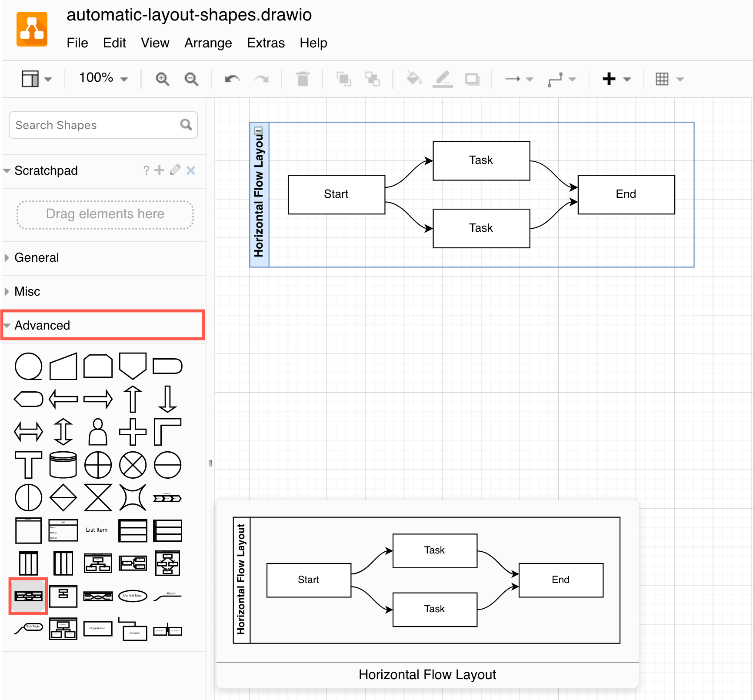Open the Fill Color tool
This screenshot has width=753, height=700.
click(x=413, y=79)
